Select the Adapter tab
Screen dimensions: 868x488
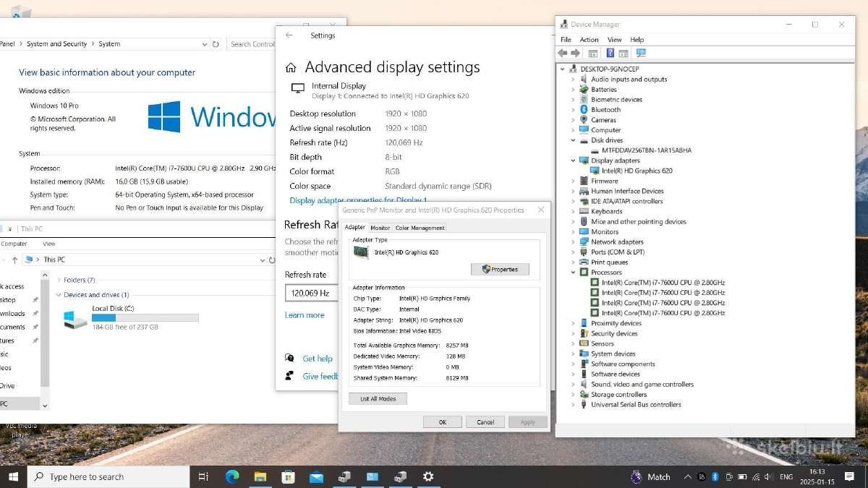click(355, 227)
